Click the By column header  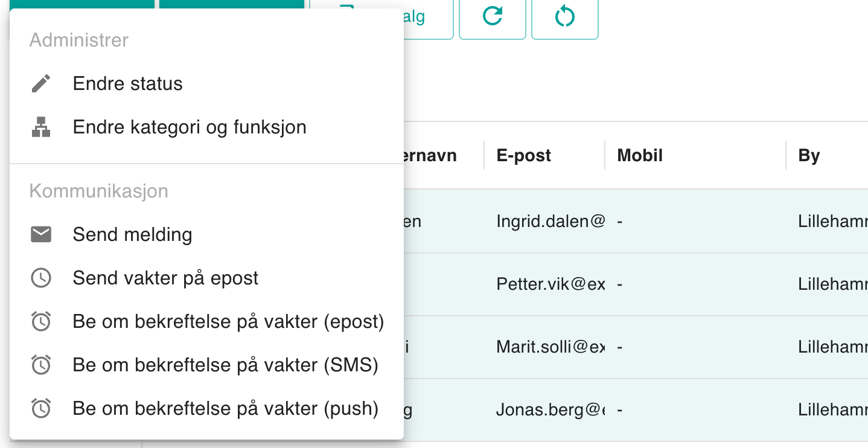pyautogui.click(x=809, y=156)
